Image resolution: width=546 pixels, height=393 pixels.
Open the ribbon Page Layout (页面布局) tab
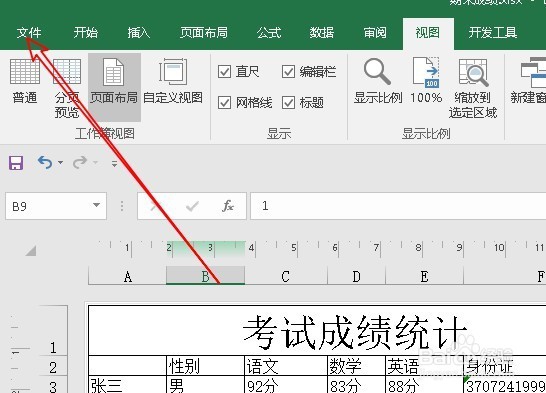pyautogui.click(x=204, y=33)
